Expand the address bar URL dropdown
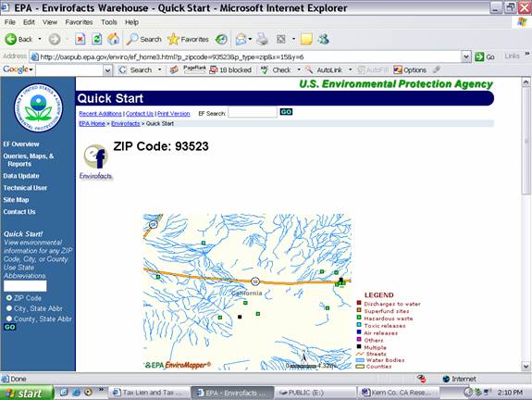 pyautogui.click(x=466, y=56)
